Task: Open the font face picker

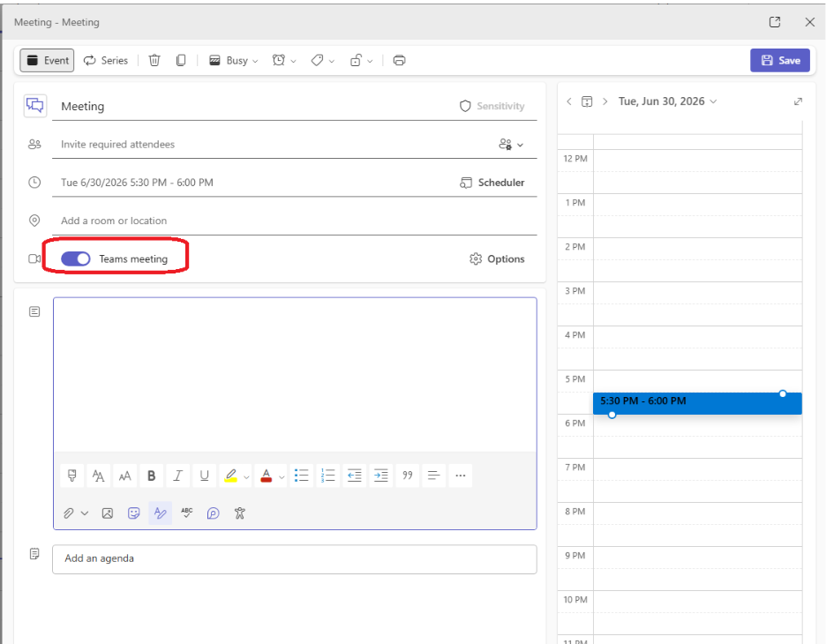Action: point(99,476)
